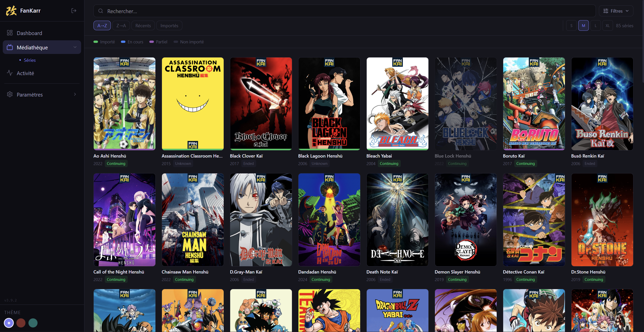This screenshot has width=644, height=332.
Task: Switch card size to M
Action: (584, 25)
